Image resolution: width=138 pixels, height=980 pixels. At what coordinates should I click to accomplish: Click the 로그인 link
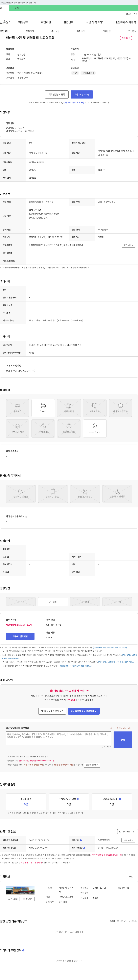tap(129, 14)
